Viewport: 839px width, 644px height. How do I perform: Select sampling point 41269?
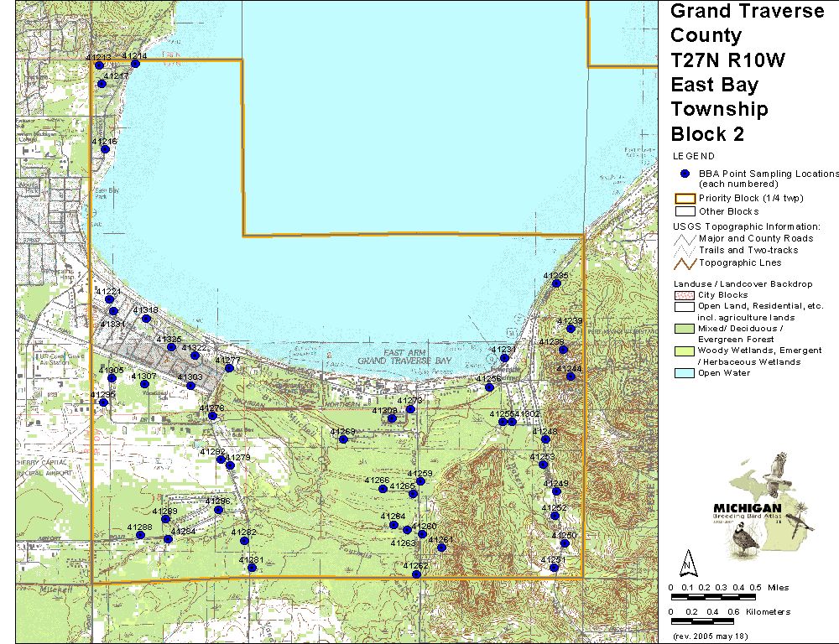[x=343, y=439]
